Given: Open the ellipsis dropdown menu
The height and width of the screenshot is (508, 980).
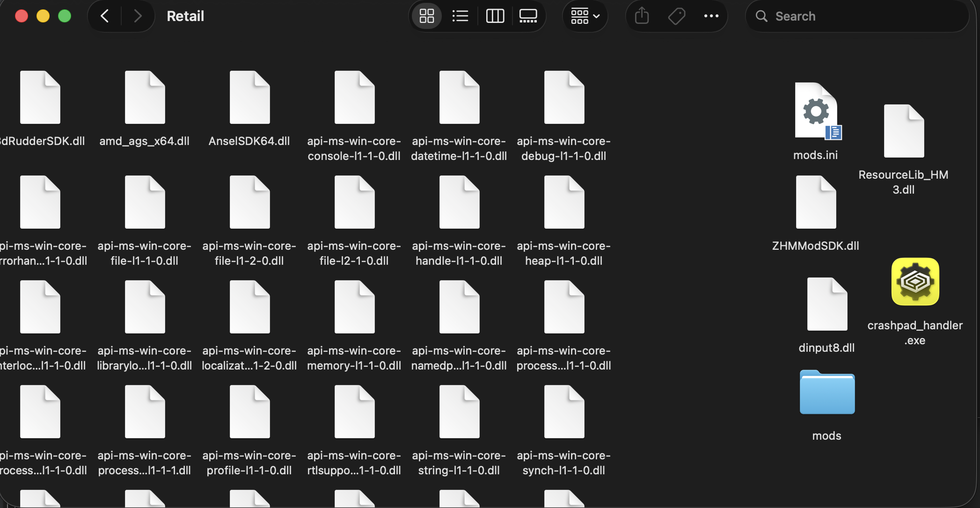Looking at the screenshot, I should (711, 15).
